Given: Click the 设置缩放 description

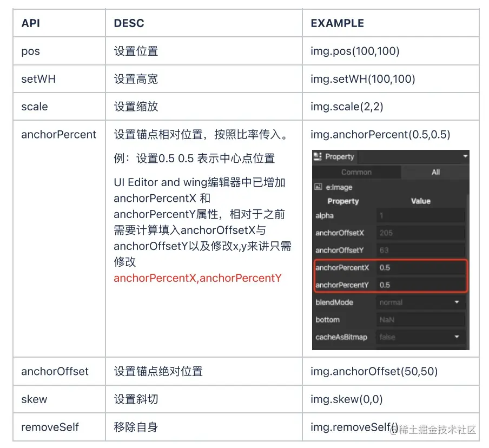Looking at the screenshot, I should tap(136, 107).
